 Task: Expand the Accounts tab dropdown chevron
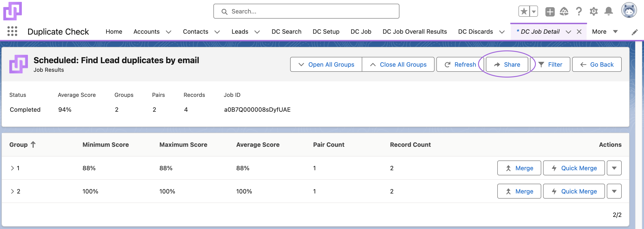click(x=169, y=32)
